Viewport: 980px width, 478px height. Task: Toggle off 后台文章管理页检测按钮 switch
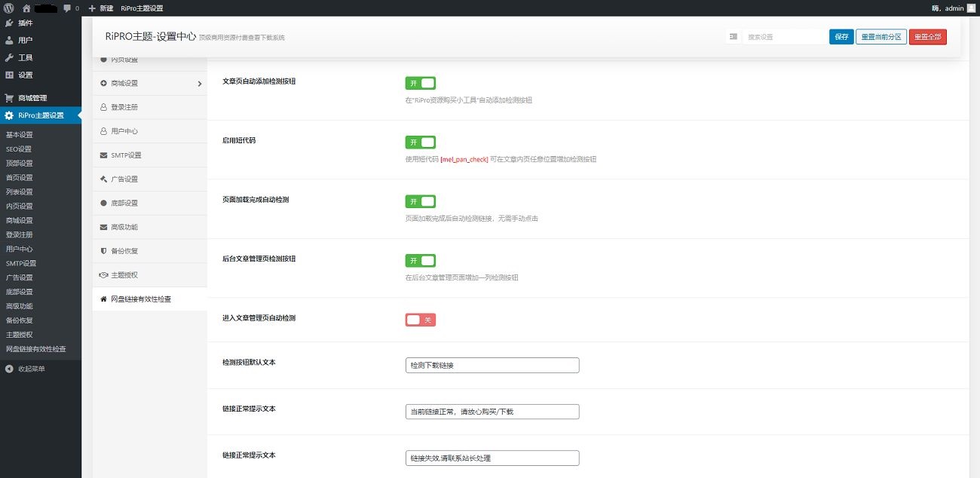[421, 261]
